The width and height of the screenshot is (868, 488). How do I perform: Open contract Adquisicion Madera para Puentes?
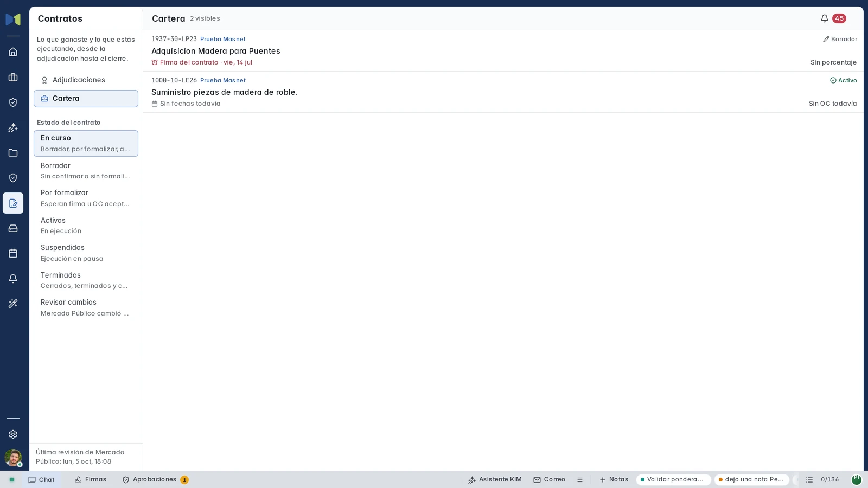coord(503,51)
